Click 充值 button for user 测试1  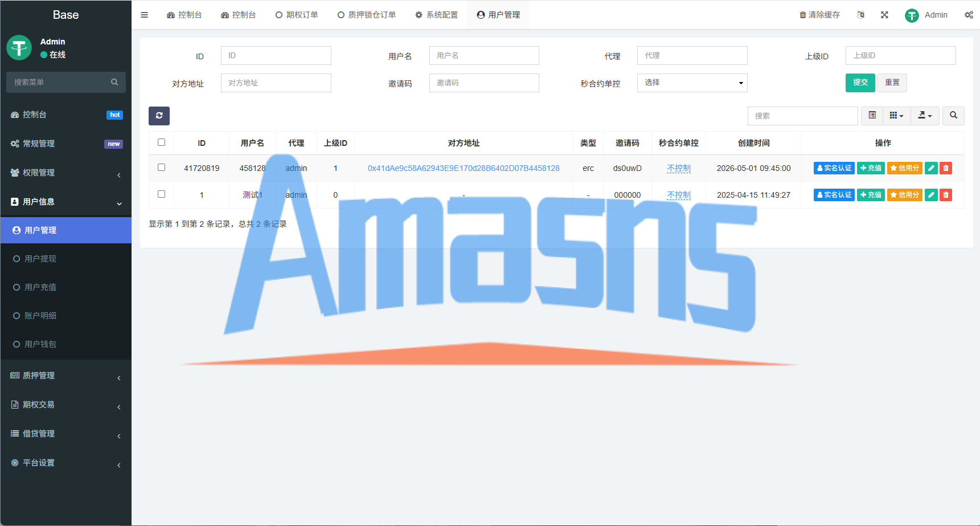tap(871, 195)
